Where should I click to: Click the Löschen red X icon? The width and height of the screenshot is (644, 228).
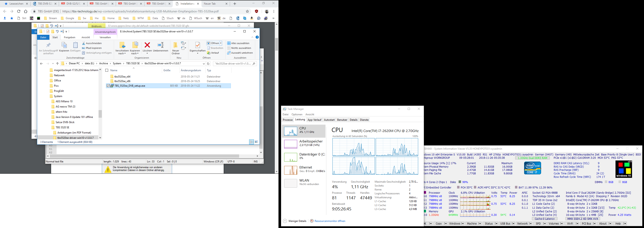click(x=147, y=45)
